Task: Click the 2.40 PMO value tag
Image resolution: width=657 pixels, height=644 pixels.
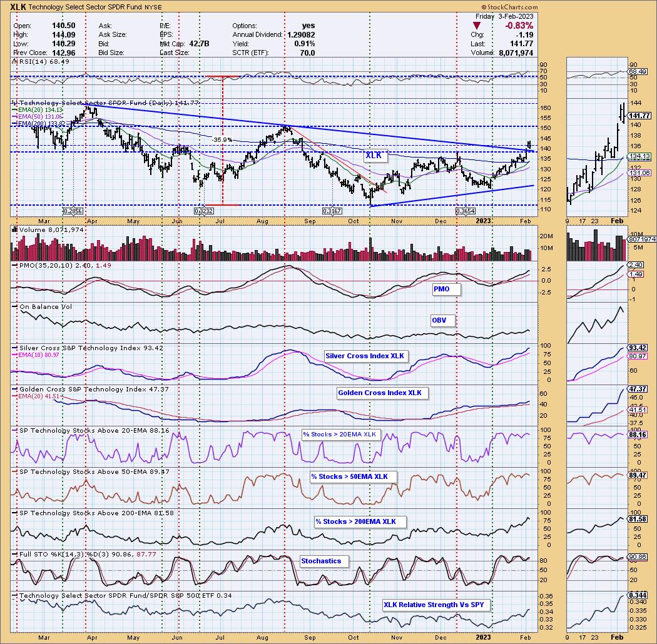Action: [636, 265]
